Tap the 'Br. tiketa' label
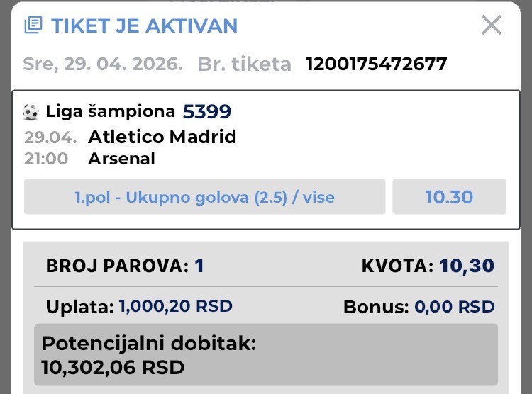The height and width of the screenshot is (394, 532). point(244,64)
